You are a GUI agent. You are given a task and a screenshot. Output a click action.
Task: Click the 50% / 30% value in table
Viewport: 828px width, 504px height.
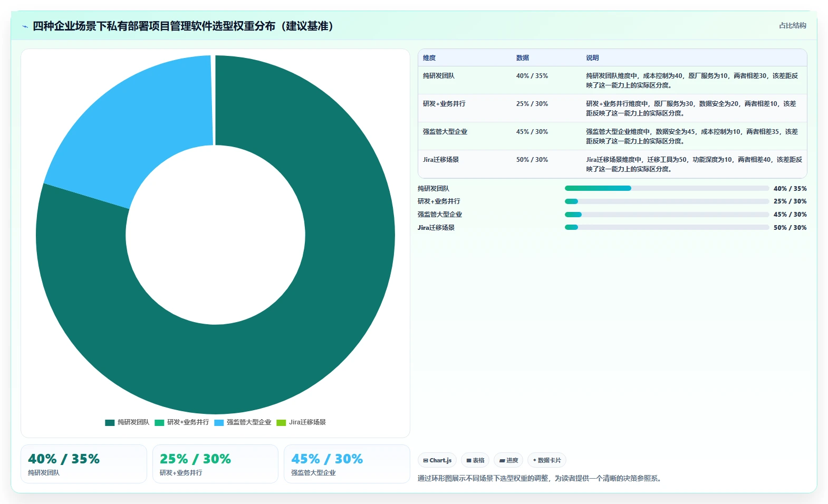532,160
